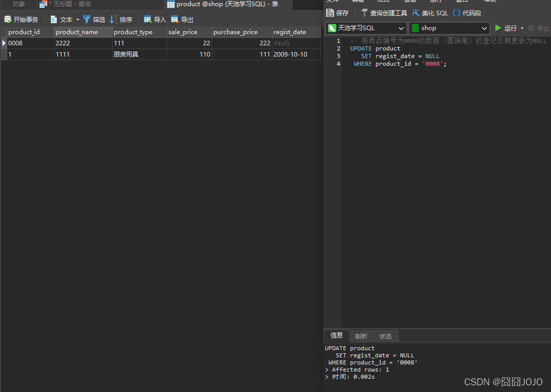Open the 天池学习SQL connection dropdown
Image resolution: width=551 pixels, height=392 pixels.
tap(366, 28)
